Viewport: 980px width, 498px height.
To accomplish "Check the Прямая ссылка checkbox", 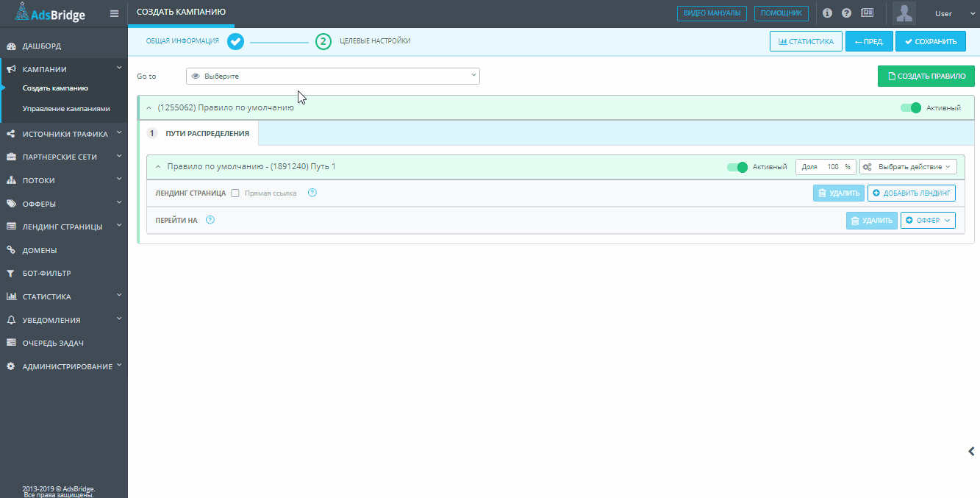I will point(235,193).
